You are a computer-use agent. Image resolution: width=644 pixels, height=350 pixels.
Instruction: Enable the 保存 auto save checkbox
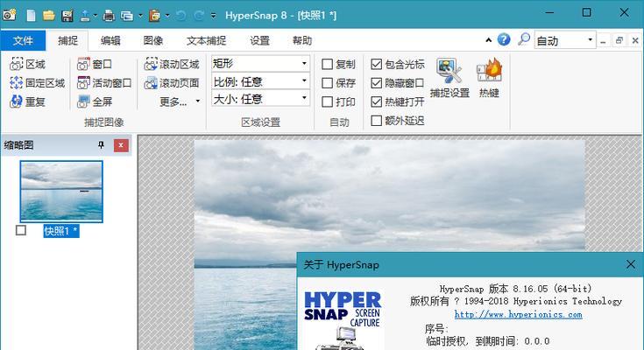pos(327,83)
